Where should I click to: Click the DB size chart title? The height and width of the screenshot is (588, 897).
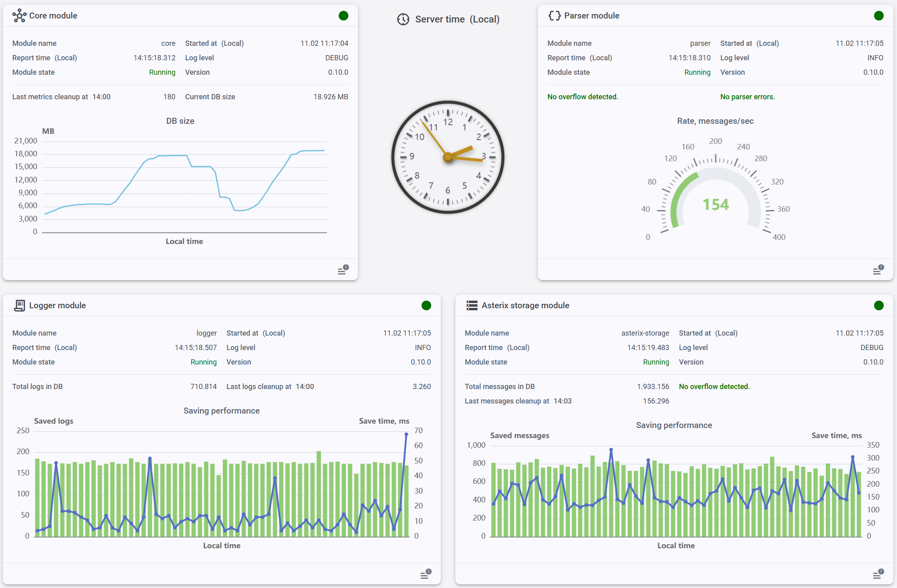[180, 121]
